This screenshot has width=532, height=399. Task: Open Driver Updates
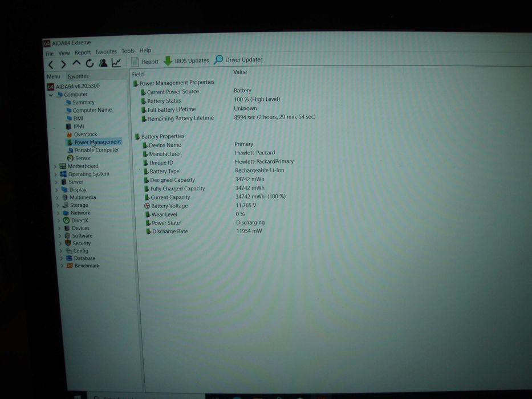tap(238, 60)
